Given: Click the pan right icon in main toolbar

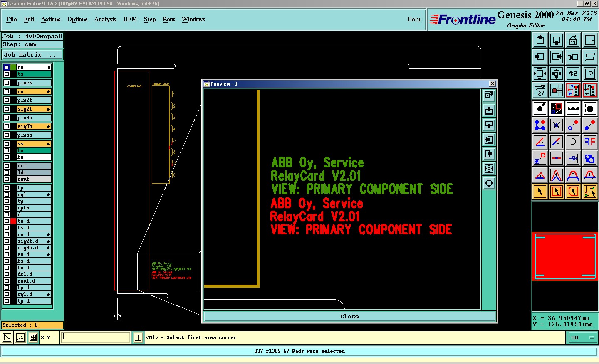Looking at the screenshot, I should pos(557,57).
